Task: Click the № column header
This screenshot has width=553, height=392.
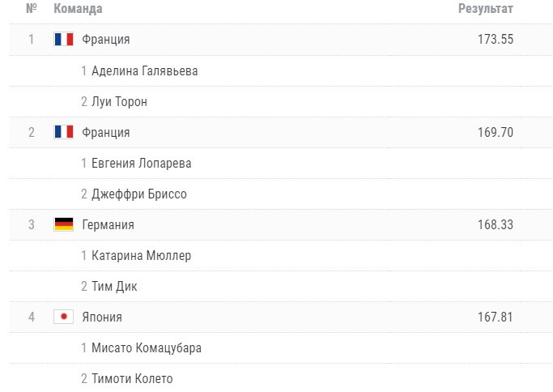Action: coord(32,10)
